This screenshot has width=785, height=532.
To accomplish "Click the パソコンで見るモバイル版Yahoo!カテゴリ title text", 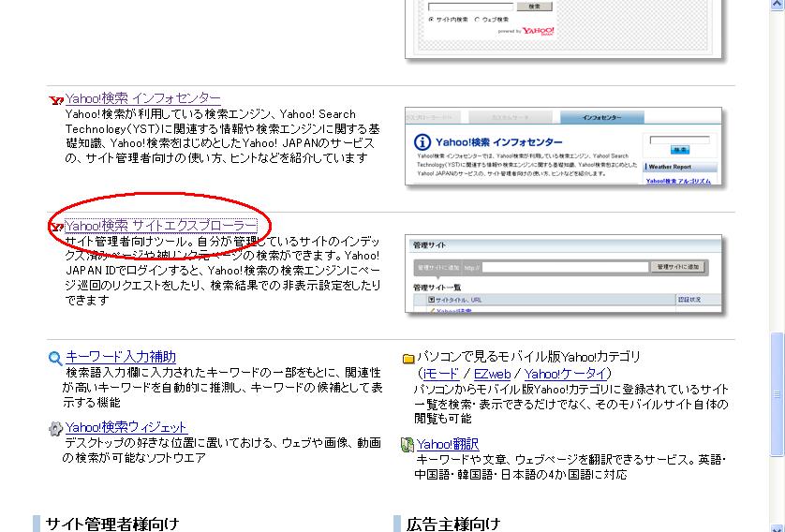I will click(x=528, y=356).
